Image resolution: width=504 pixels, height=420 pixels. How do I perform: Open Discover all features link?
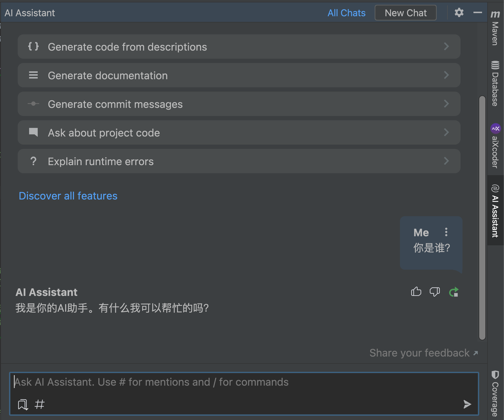[x=68, y=196]
